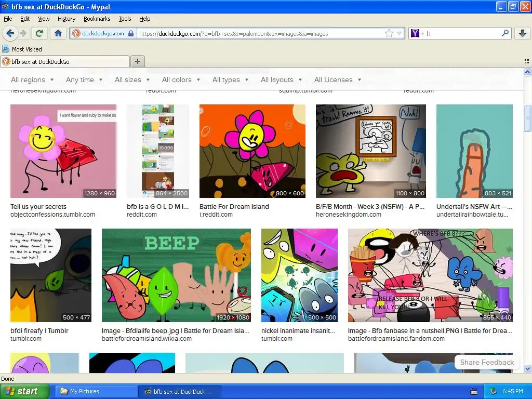532x399 pixels.
Task: Click the 6:45 PM taskbar clock
Action: pos(513,391)
